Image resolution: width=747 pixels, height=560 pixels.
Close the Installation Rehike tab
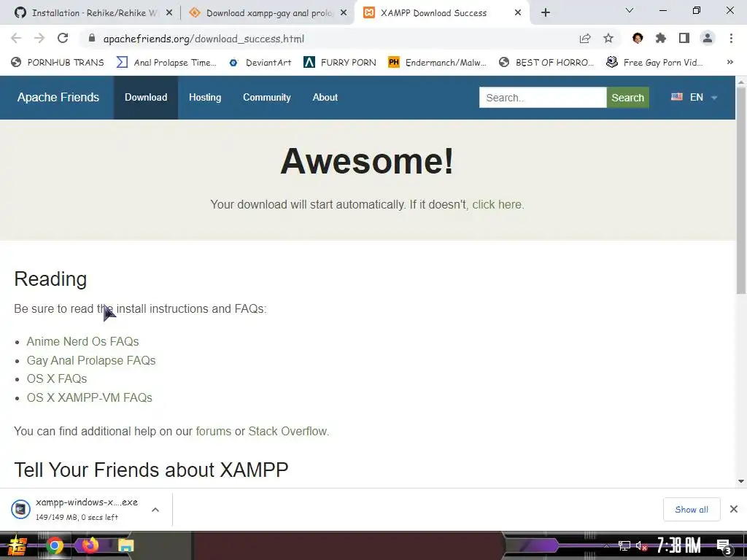pos(169,13)
